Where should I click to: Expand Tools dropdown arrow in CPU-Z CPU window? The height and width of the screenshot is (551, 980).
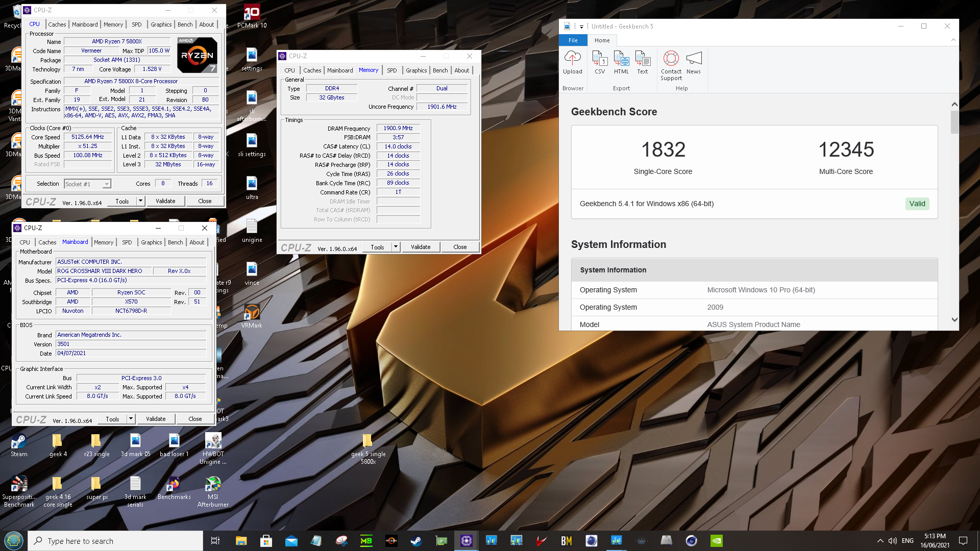[x=140, y=201]
